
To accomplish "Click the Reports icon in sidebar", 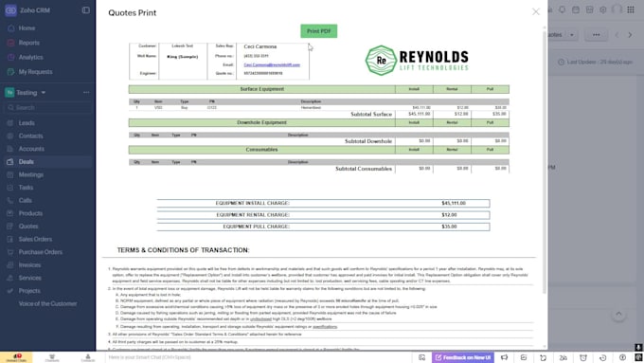I will [x=11, y=43].
